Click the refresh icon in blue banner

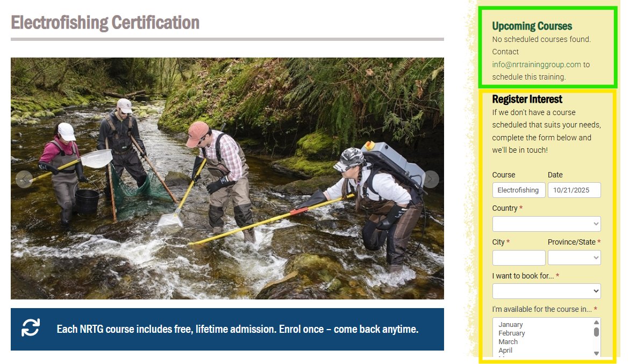[x=31, y=327]
